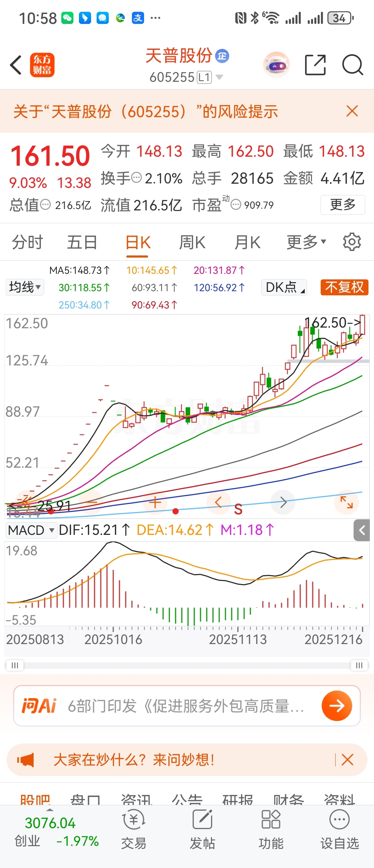
Task: Tap the current price 161.50
Action: pos(50,156)
